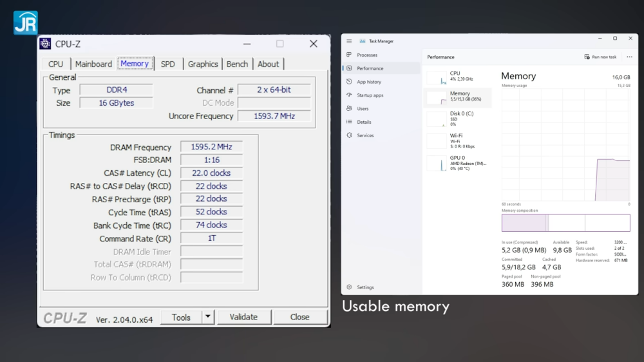Viewport: 644px width, 362px height.
Task: Click the 16 GBytes size field
Action: point(116,102)
